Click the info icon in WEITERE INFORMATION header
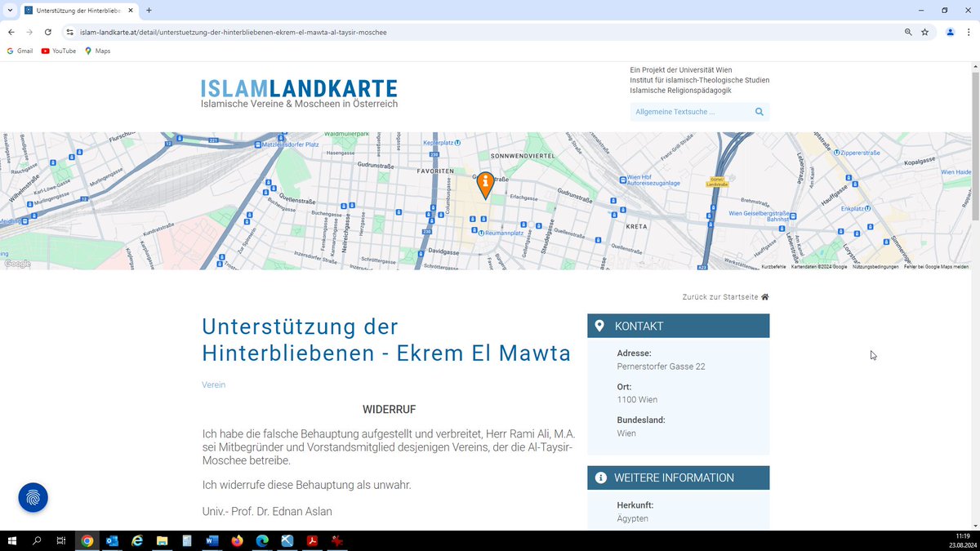980x551 pixels. point(600,478)
